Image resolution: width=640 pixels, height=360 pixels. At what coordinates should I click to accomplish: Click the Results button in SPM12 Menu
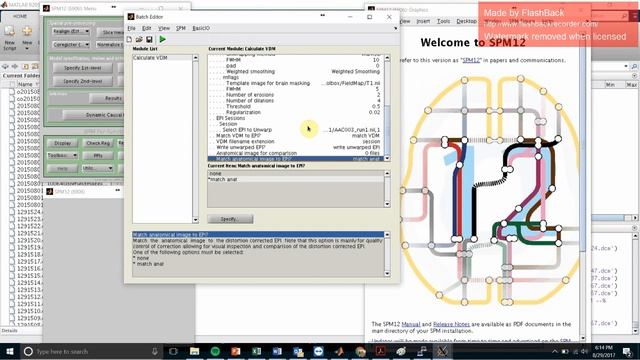pyautogui.click(x=107, y=98)
